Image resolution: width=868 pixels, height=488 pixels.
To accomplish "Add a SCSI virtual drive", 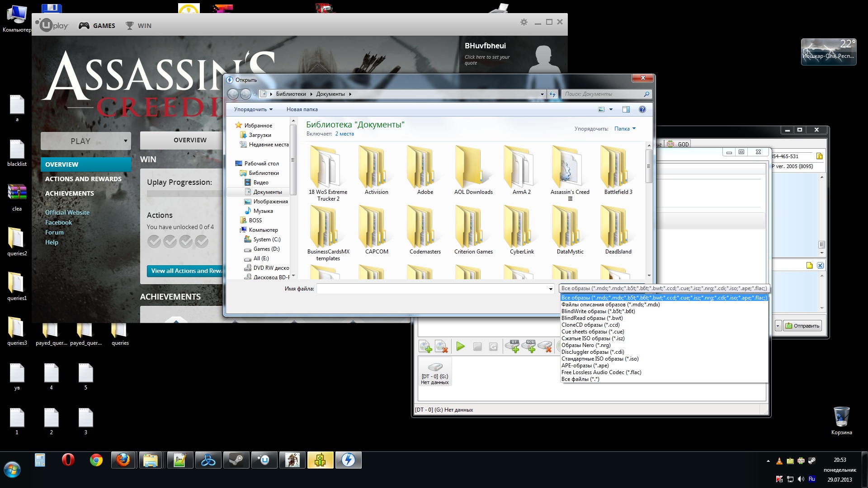I will click(x=529, y=347).
